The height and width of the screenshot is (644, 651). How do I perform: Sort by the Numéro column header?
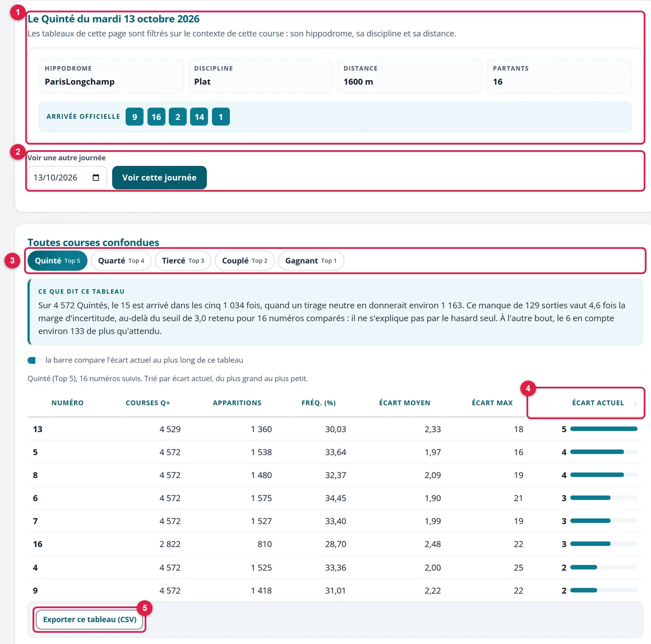click(67, 403)
